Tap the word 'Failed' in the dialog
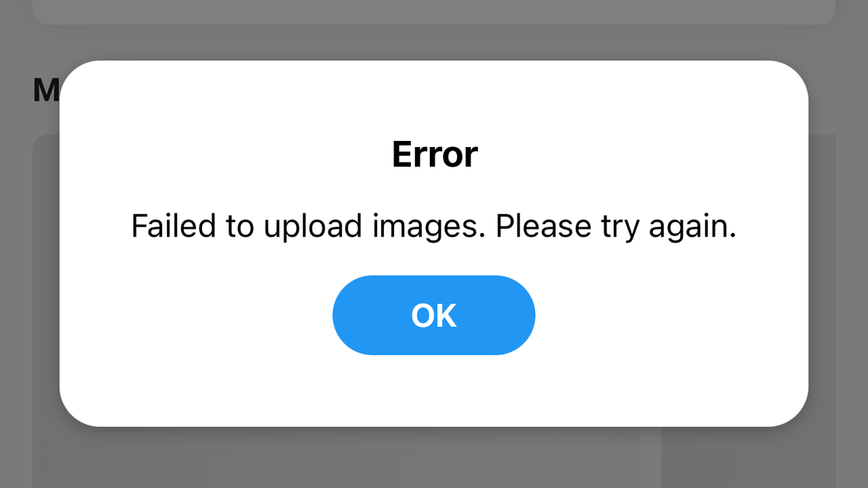 pyautogui.click(x=174, y=226)
